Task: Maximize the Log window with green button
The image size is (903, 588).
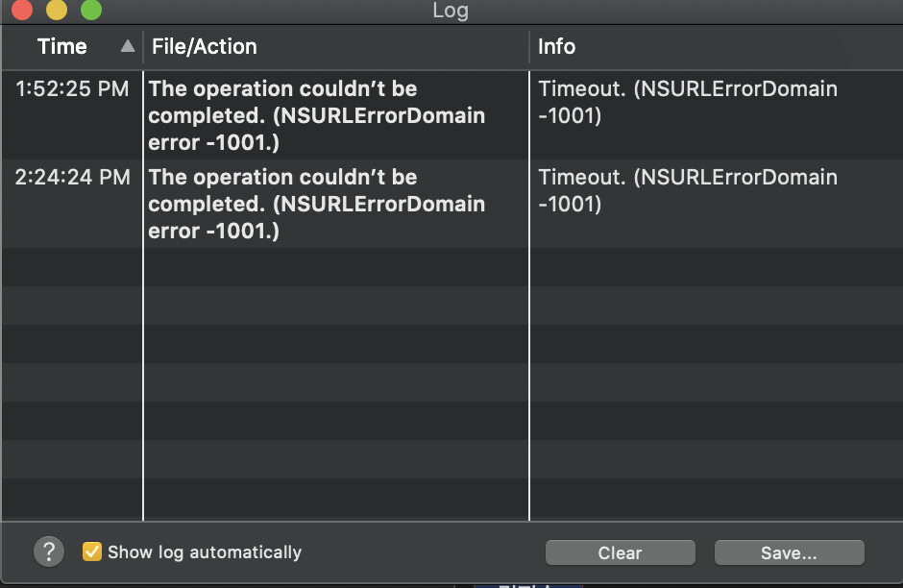Action: point(91,10)
